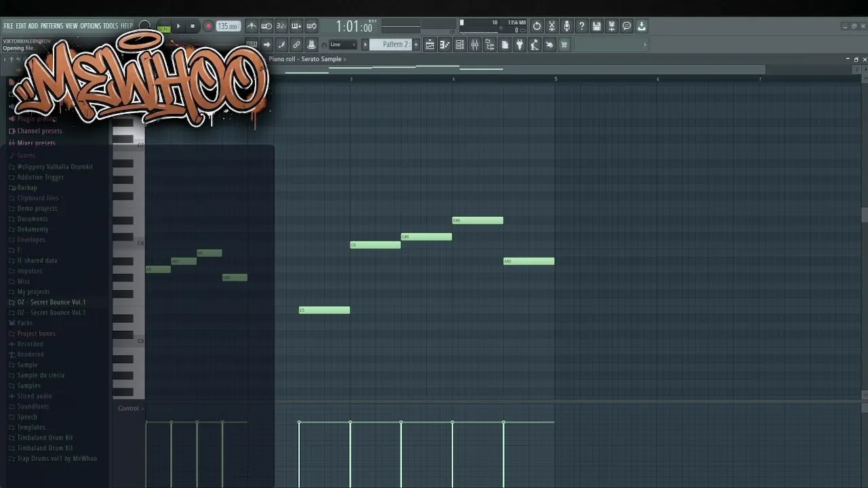868x488 pixels.
Task: Expand Trap Drums vol1 by MeWhoo
Action: [57, 459]
